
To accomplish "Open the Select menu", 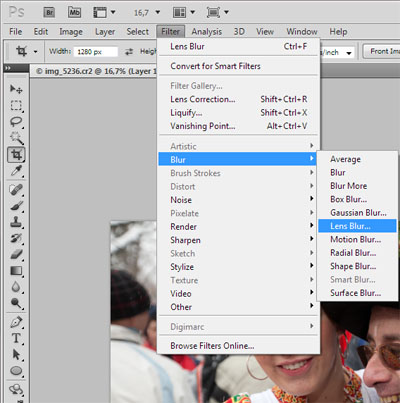I will tap(137, 32).
